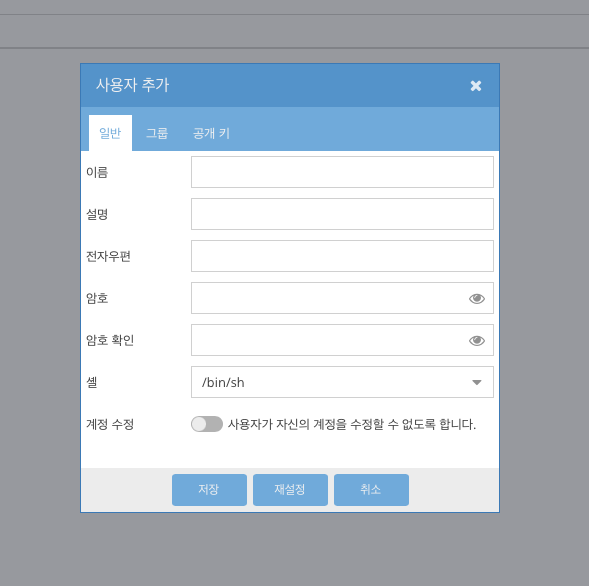Click the 계정 수정 label
The image size is (589, 586).
110,424
